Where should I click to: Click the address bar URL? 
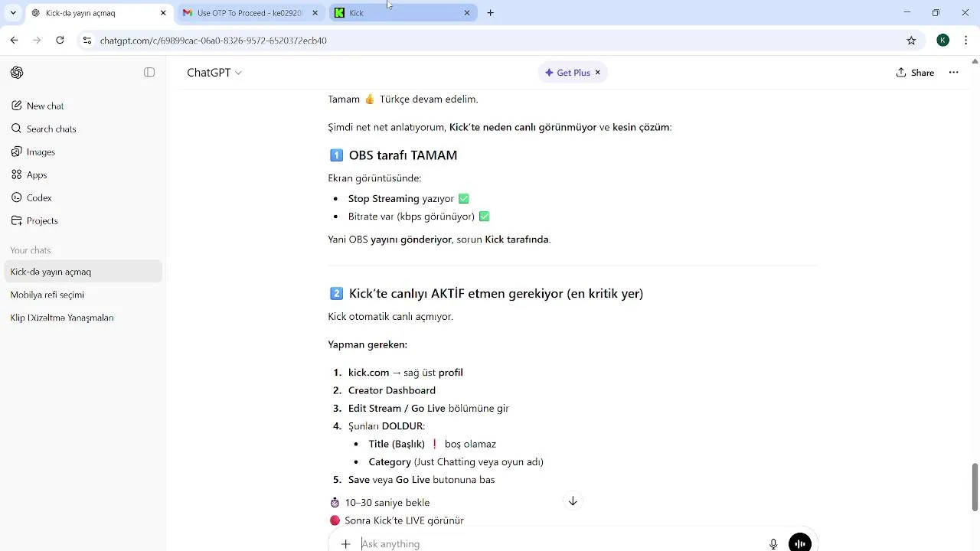coord(214,41)
